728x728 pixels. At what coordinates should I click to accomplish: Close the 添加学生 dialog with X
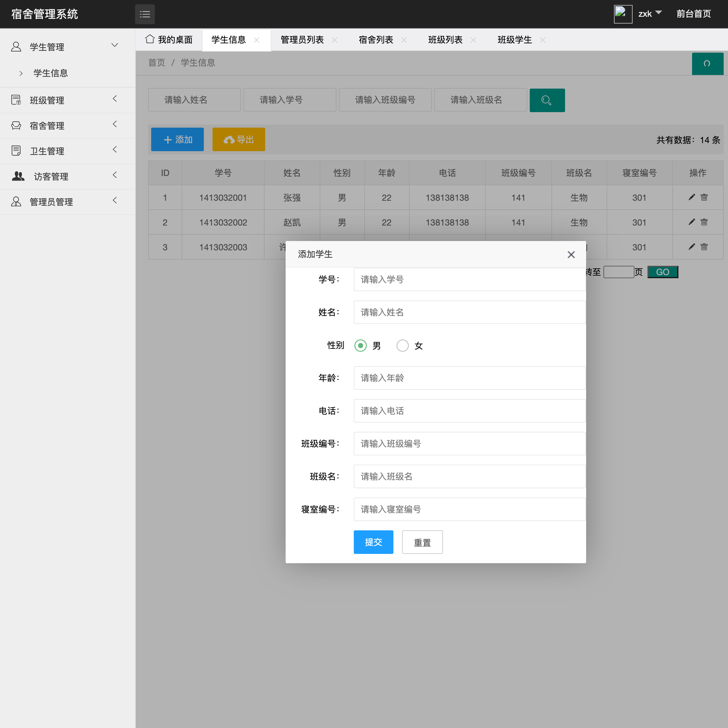571,255
